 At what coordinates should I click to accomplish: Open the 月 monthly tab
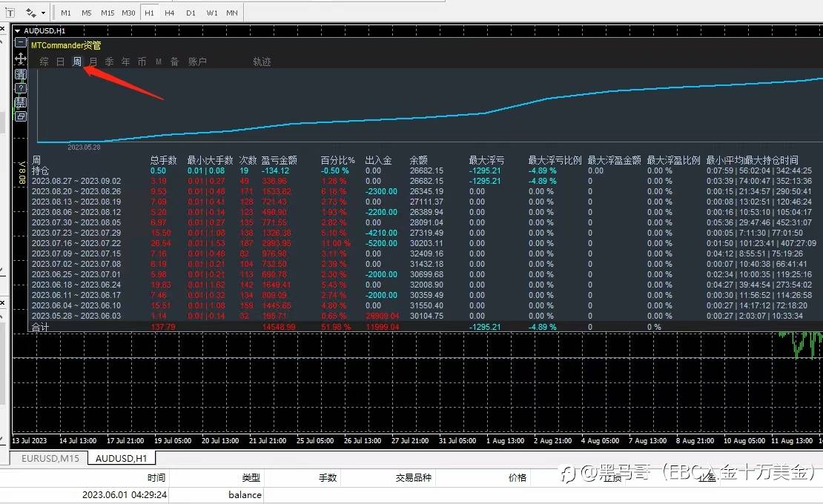pyautogui.click(x=93, y=62)
